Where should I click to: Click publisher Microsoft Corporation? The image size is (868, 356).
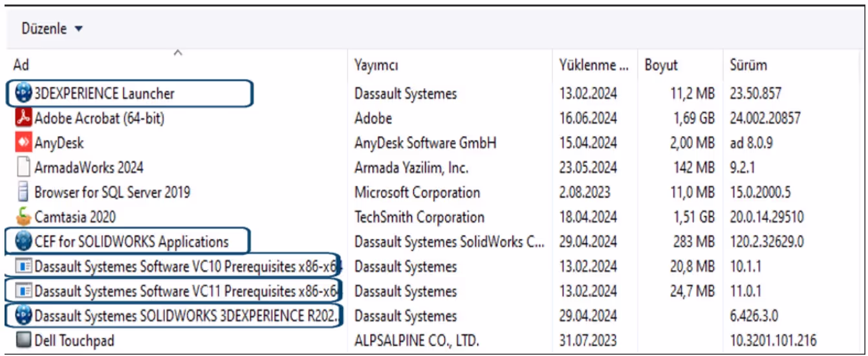click(417, 192)
